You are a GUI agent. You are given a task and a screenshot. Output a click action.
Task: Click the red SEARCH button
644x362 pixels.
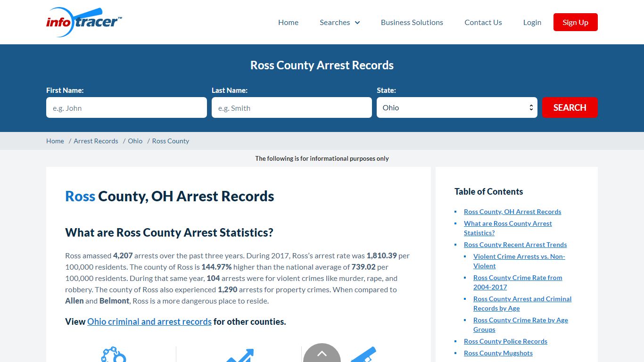pos(570,107)
